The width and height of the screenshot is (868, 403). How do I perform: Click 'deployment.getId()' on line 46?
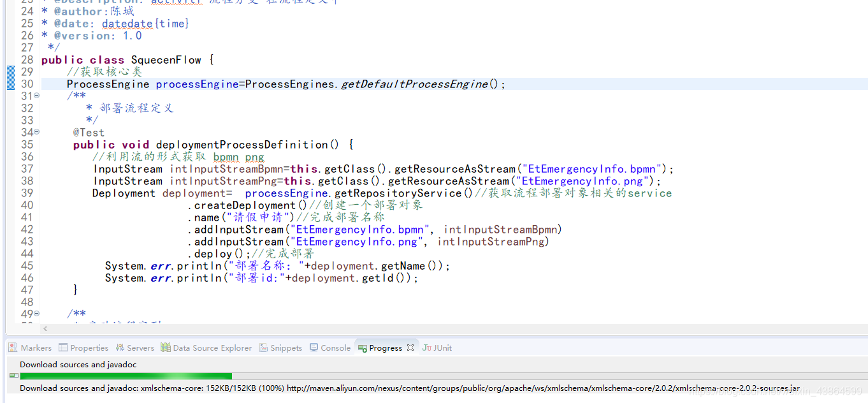pyautogui.click(x=352, y=278)
